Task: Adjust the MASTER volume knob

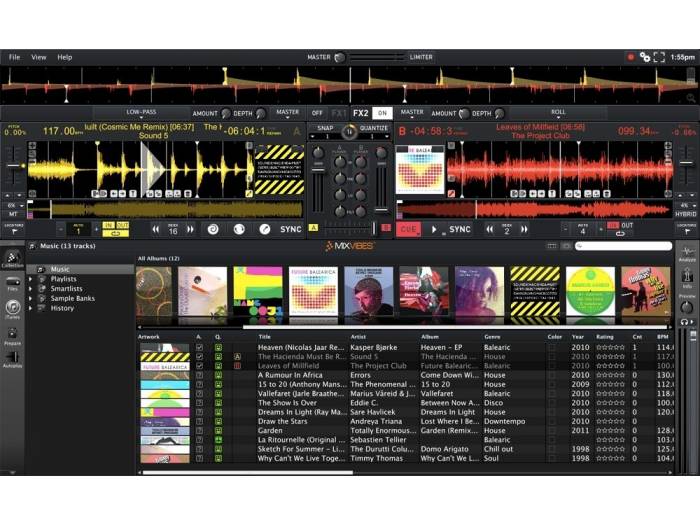Action: (x=340, y=57)
